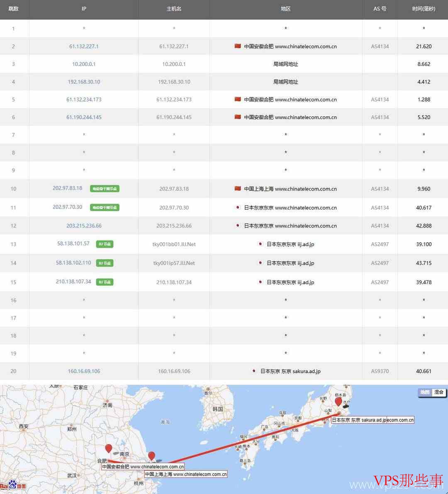Viewport: 448px width, 494px height.
Task: Click region text 日本东京 东京 sakura.ad.jp in table
Action: [290, 371]
